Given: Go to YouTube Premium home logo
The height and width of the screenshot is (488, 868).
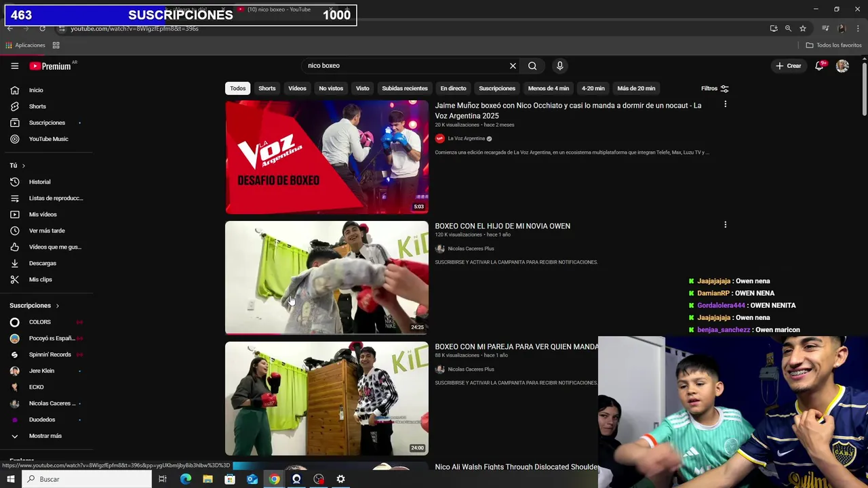Looking at the screenshot, I should click(x=50, y=66).
